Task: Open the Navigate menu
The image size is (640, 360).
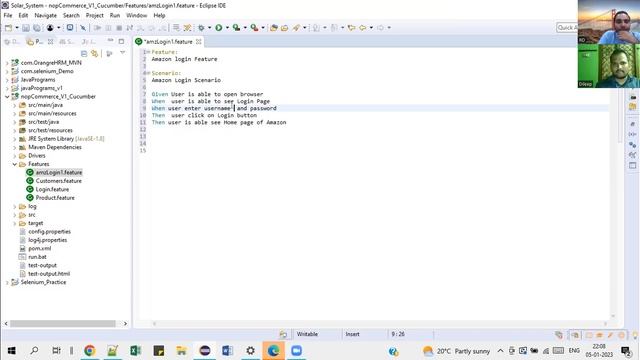Action: pyautogui.click(x=45, y=16)
